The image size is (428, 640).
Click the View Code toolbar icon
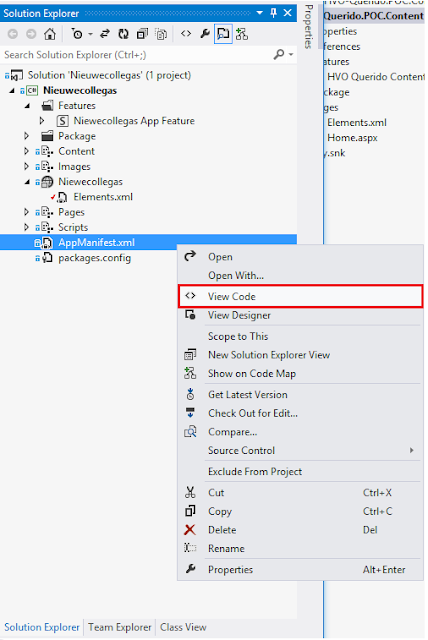(x=186, y=34)
